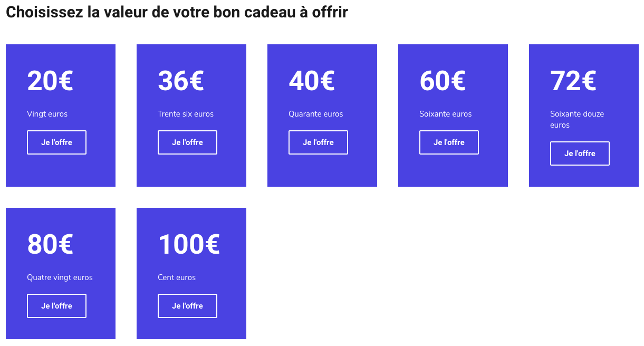This screenshot has width=644, height=346.
Task: Select the 40€ amount heading
Action: coord(312,81)
